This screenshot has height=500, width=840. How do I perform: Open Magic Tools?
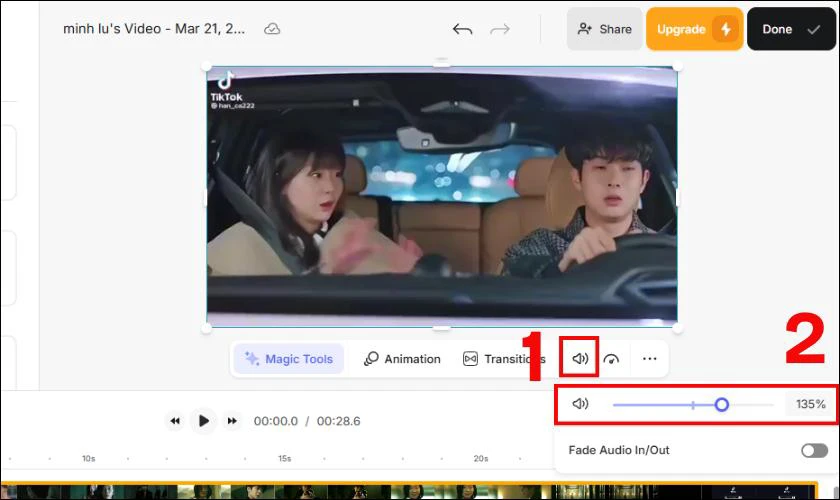pyautogui.click(x=289, y=359)
